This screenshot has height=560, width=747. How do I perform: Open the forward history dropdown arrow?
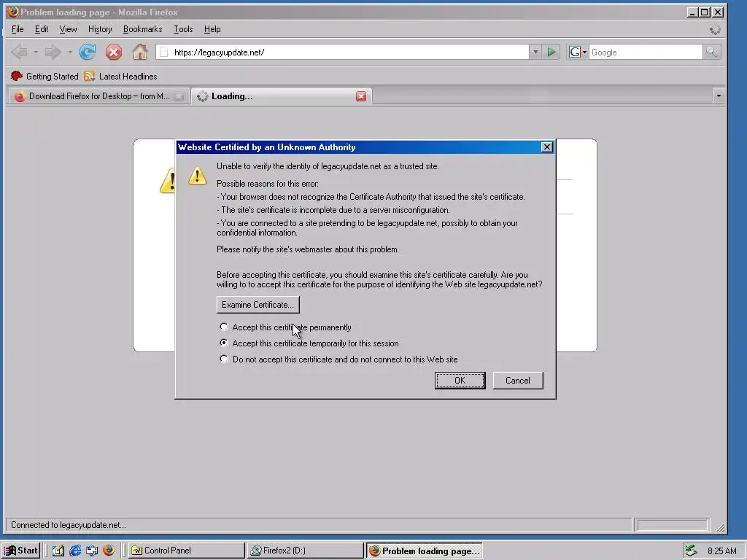69,52
